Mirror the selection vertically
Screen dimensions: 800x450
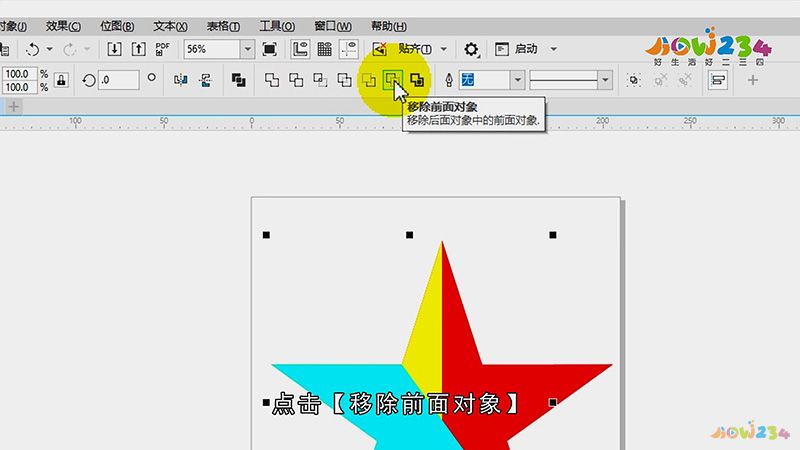tap(206, 80)
